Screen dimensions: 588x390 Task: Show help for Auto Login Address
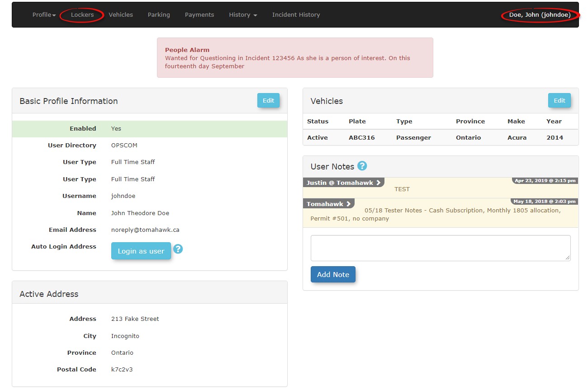coord(178,249)
